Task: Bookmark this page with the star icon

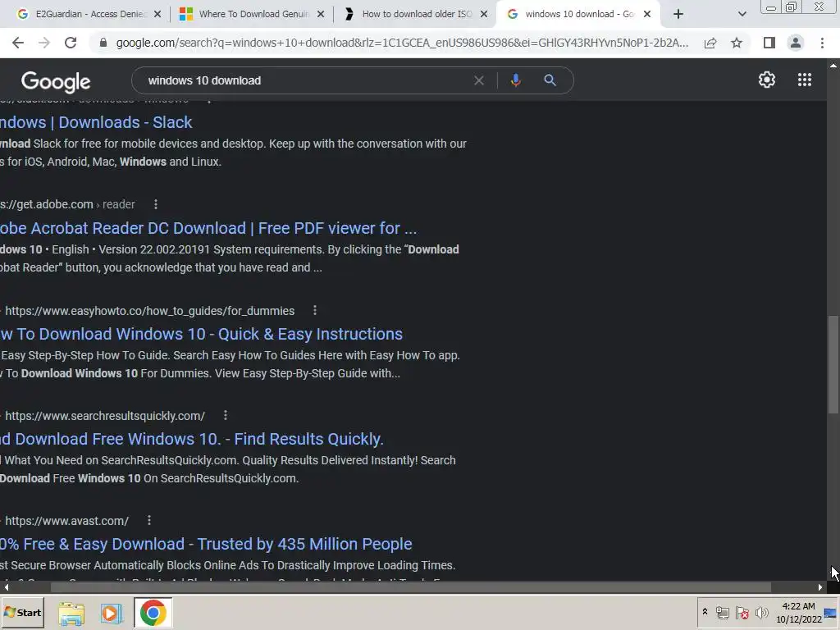Action: 737,43
